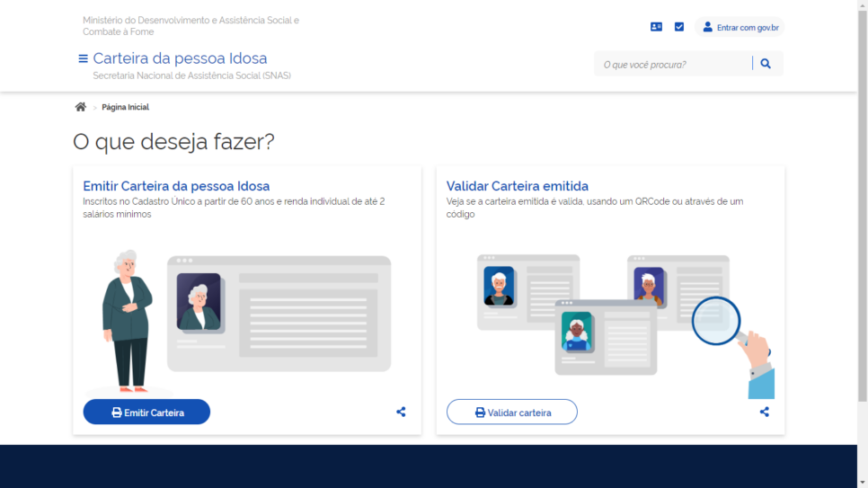Screen dimensions: 868x488
Task: Share the Emitir Carteira card
Action: (x=401, y=412)
